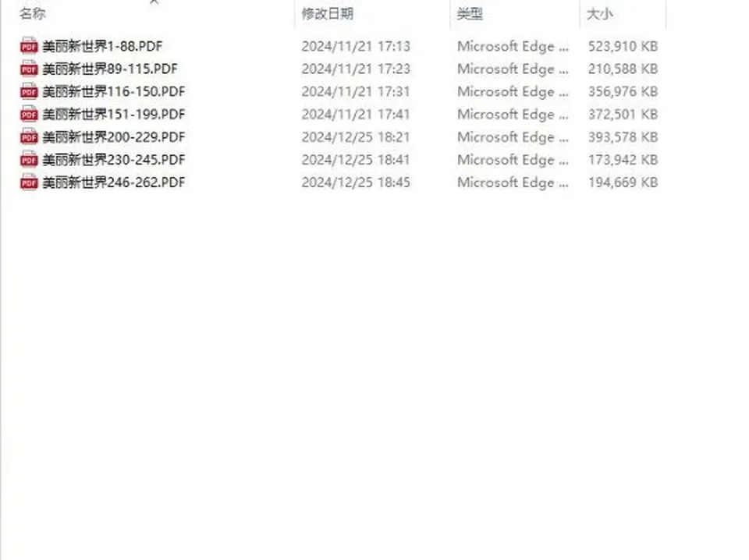
Task: Sort files by 名称 column header
Action: pyautogui.click(x=33, y=14)
